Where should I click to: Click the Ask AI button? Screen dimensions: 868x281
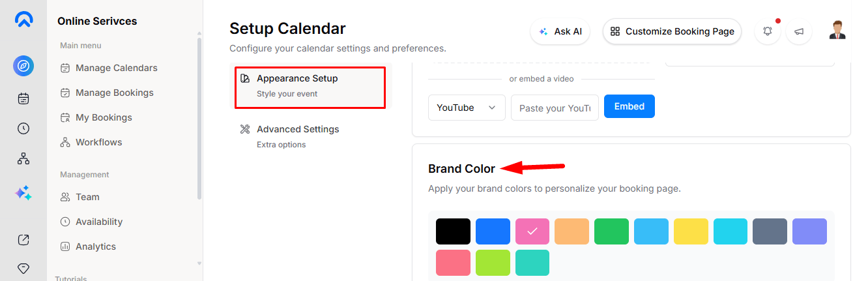(560, 31)
